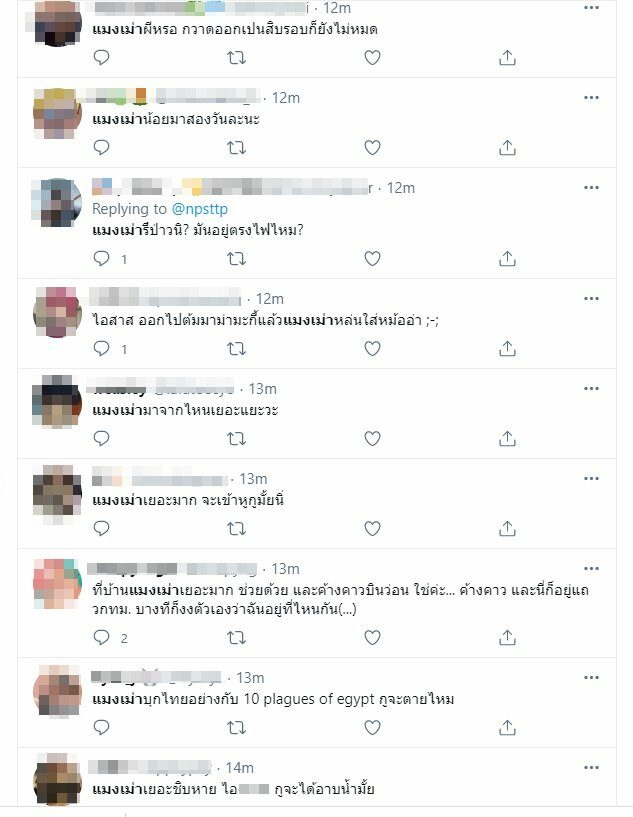This screenshot has width=633, height=817.
Task: Like the tweet mentioning 10 plagues of egypt
Action: point(372,727)
